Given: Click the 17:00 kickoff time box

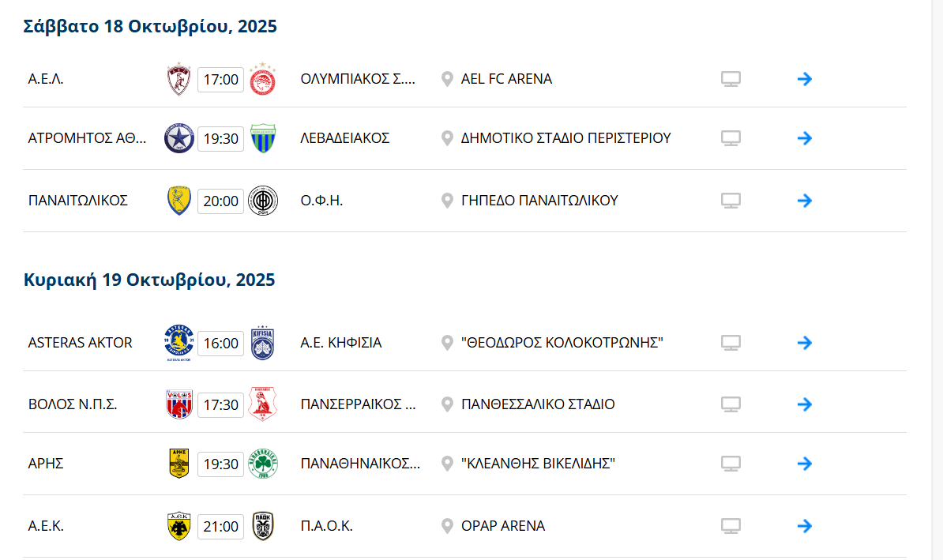Looking at the screenshot, I should tap(220, 79).
